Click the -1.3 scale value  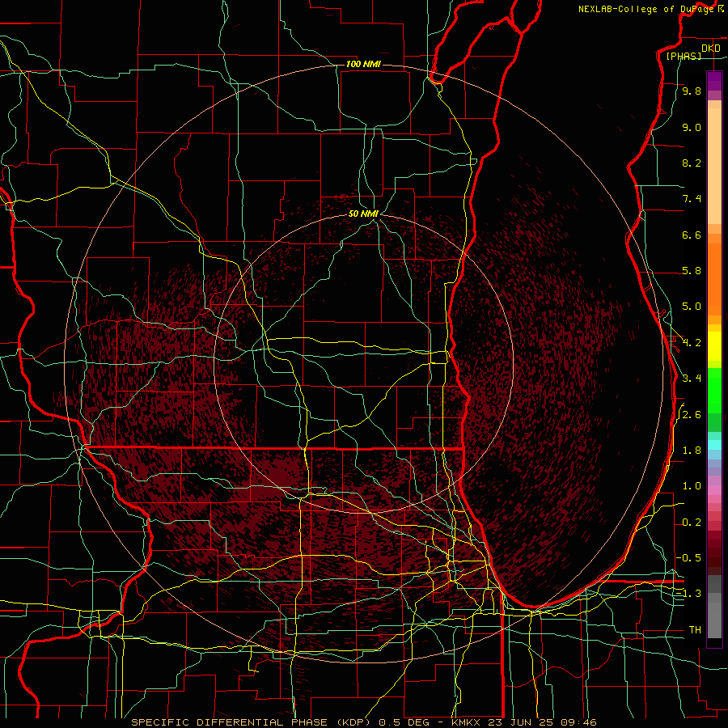(689, 594)
